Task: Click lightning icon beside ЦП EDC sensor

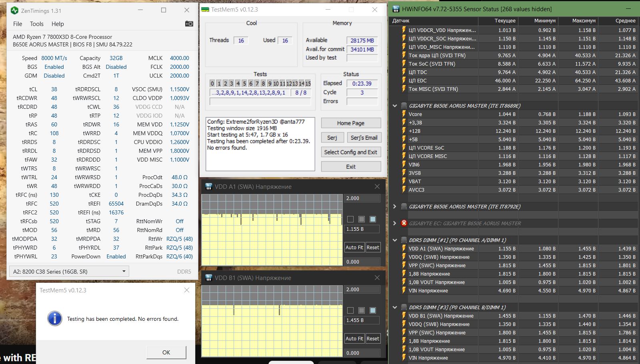Action: (x=404, y=81)
